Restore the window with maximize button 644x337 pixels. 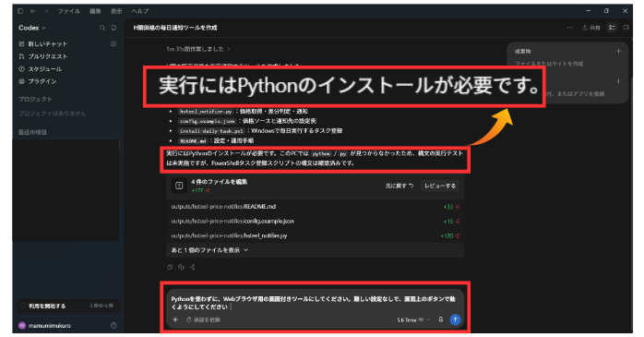coord(606,11)
